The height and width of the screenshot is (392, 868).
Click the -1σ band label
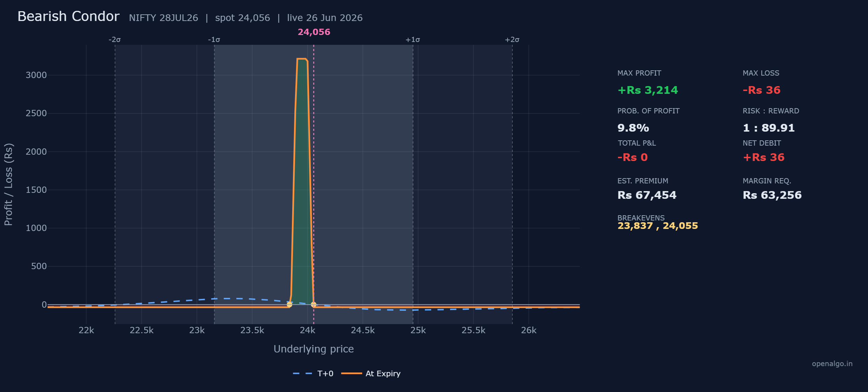[x=214, y=40]
